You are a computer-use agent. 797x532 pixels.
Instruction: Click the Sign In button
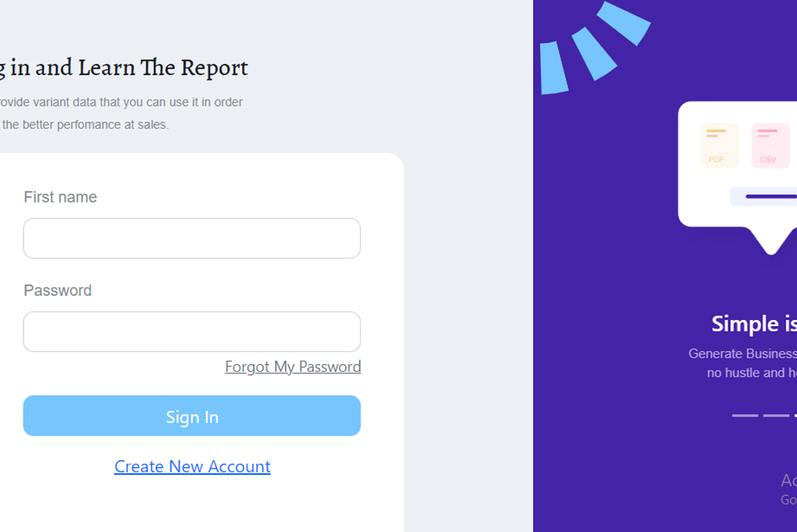pos(192,416)
